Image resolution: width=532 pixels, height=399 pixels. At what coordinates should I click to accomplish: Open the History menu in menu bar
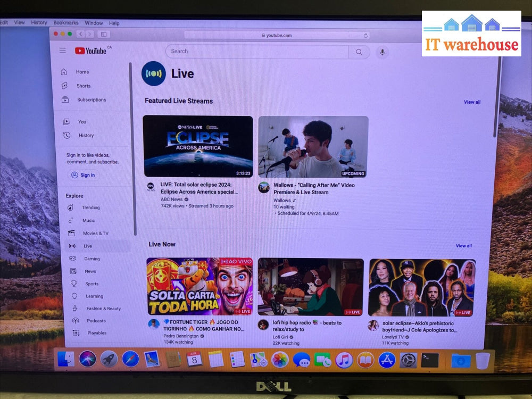[39, 23]
